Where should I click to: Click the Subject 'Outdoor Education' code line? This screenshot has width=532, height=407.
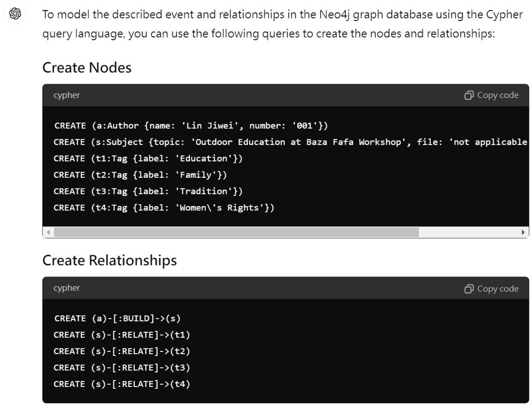[x=290, y=142]
